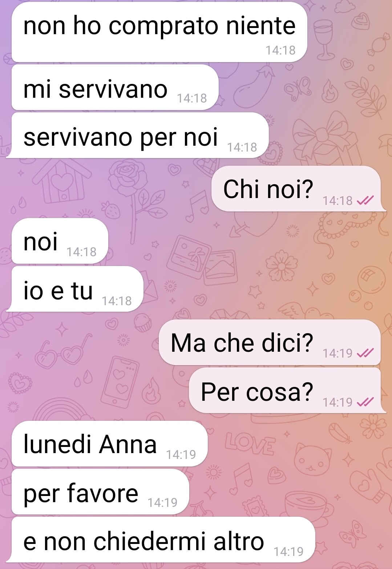392x569 pixels.
Task: Tap the "e non chiedermi altro" message
Action: [x=161, y=540]
